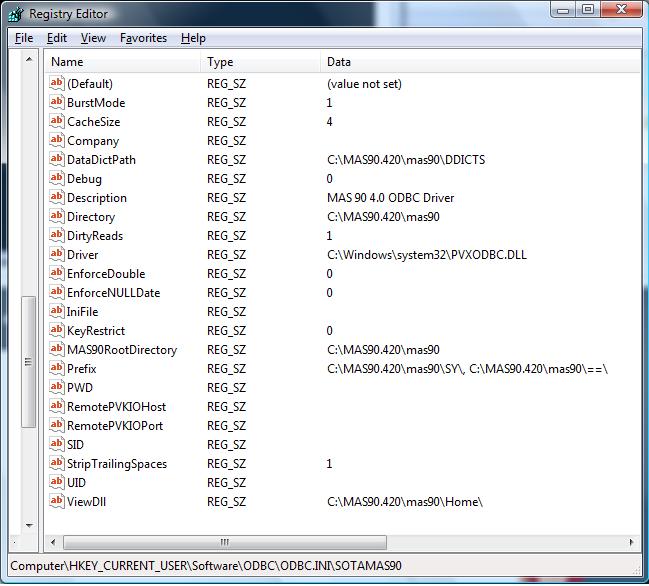Click the string icon beside DataDictPath
The image size is (649, 586).
point(57,159)
